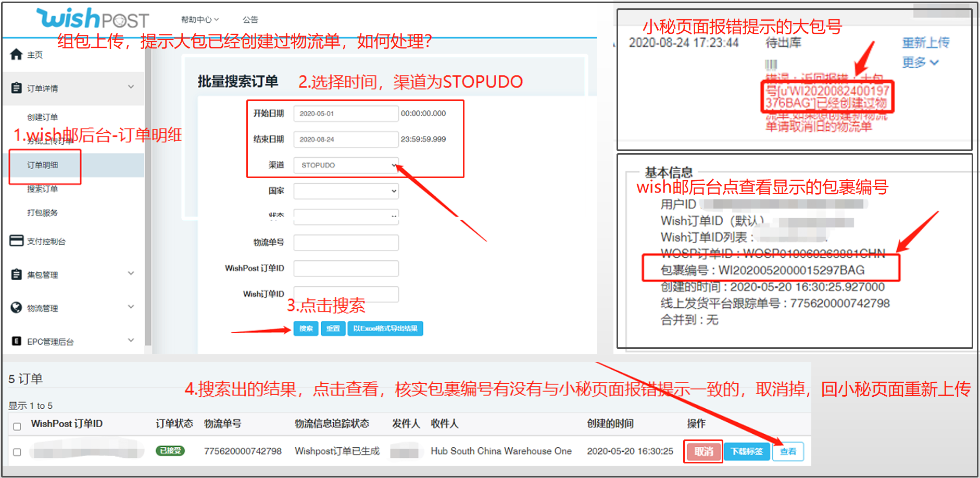Click the 已接受 status badge
Image resolution: width=980 pixels, height=478 pixels.
pyautogui.click(x=170, y=451)
